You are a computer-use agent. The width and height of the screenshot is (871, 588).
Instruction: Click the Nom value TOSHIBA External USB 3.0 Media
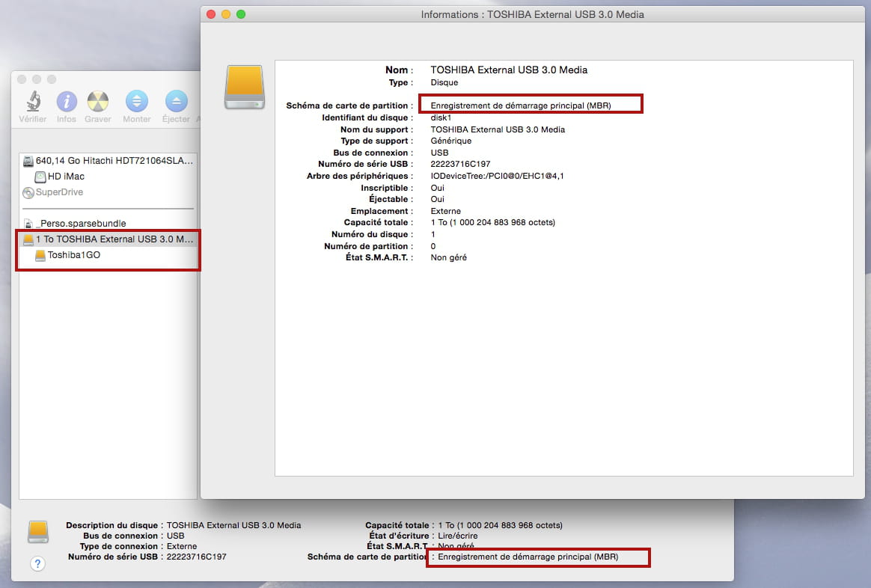509,70
